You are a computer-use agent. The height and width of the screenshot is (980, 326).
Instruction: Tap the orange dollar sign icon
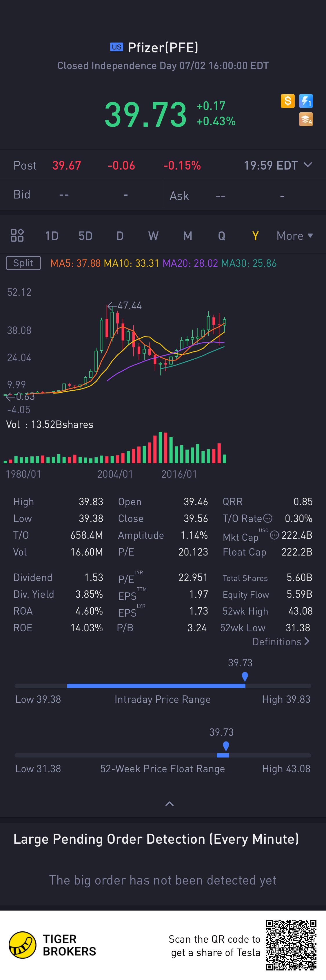pyautogui.click(x=287, y=101)
